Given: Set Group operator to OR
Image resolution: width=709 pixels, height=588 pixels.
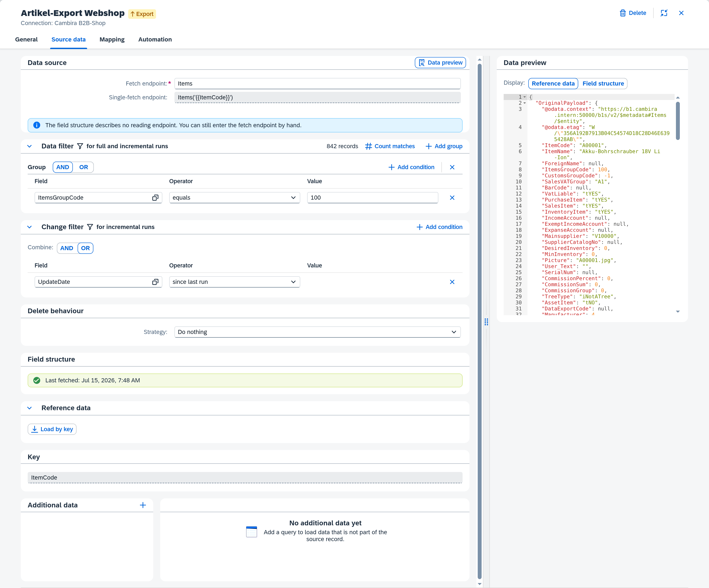Looking at the screenshot, I should [x=83, y=167].
